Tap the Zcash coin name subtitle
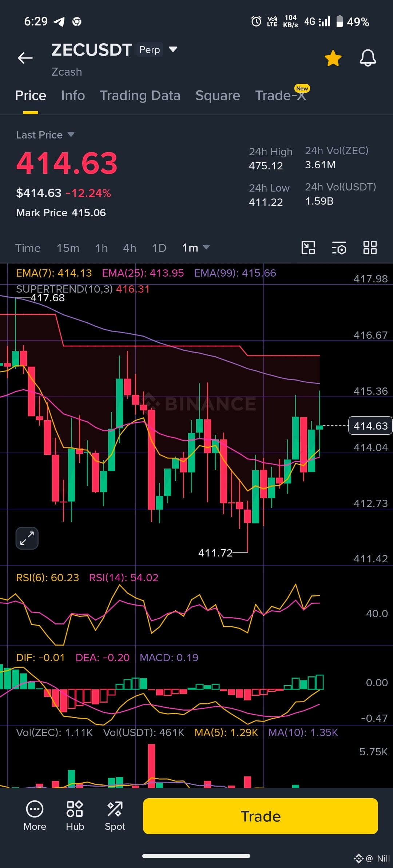393x868 pixels. (67, 72)
